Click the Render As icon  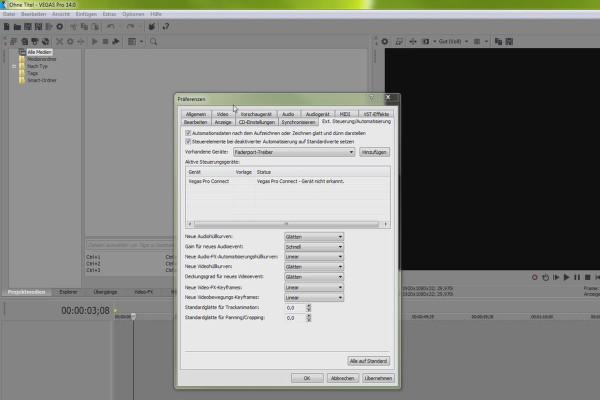pyautogui.click(x=49, y=26)
